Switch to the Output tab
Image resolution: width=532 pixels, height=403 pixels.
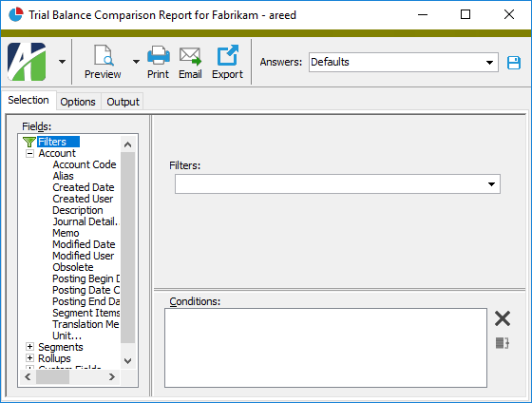123,102
